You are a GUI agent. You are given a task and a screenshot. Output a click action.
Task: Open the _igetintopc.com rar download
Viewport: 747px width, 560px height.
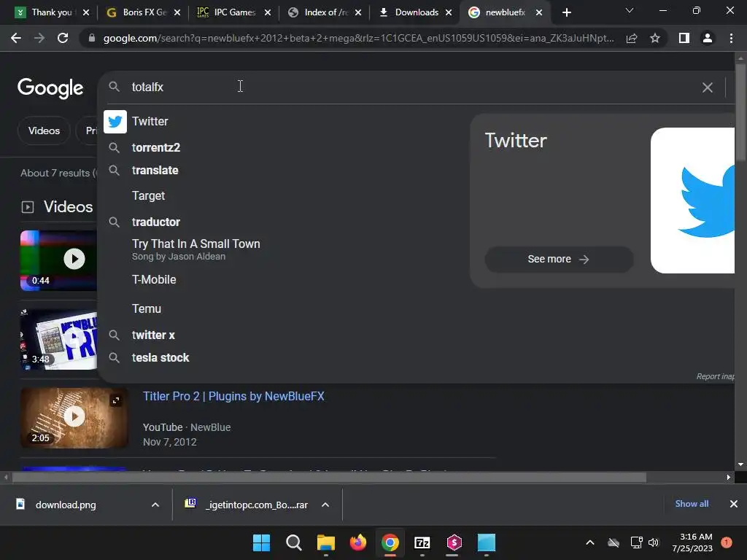(247, 505)
